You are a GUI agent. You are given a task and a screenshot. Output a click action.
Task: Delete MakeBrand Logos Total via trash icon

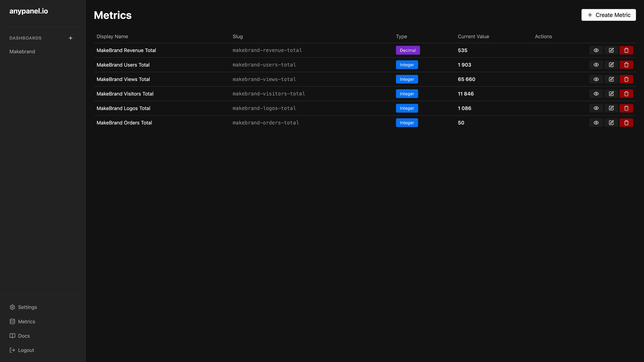pos(626,108)
